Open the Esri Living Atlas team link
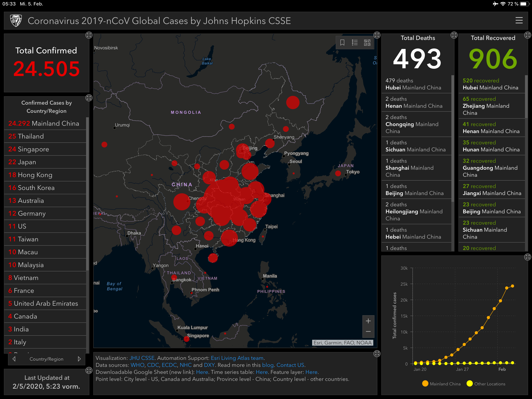 [x=237, y=358]
